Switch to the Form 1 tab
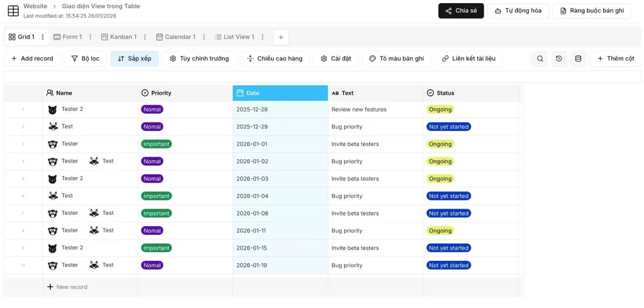The image size is (644, 308). pos(68,37)
